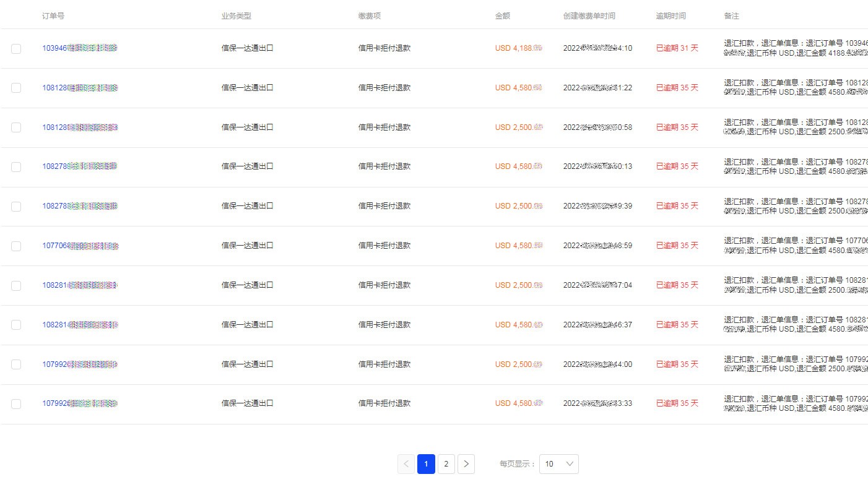Click 信保一达通出口 in the 107706 row
The width and height of the screenshot is (868, 482).
(248, 246)
